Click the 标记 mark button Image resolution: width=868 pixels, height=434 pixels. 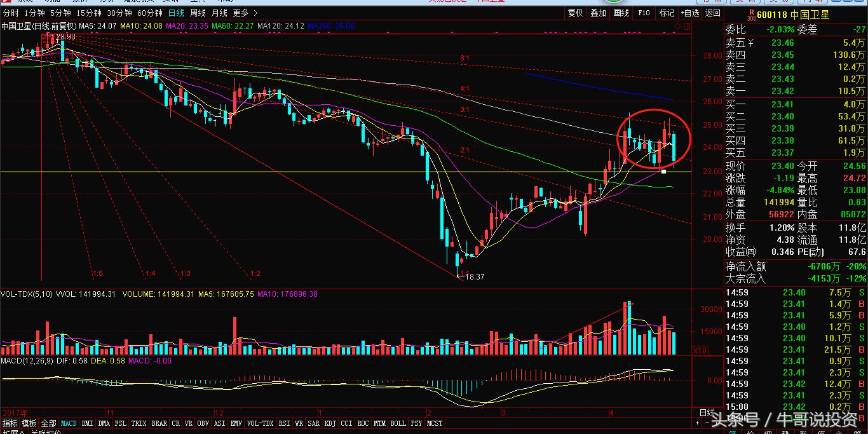pos(667,13)
